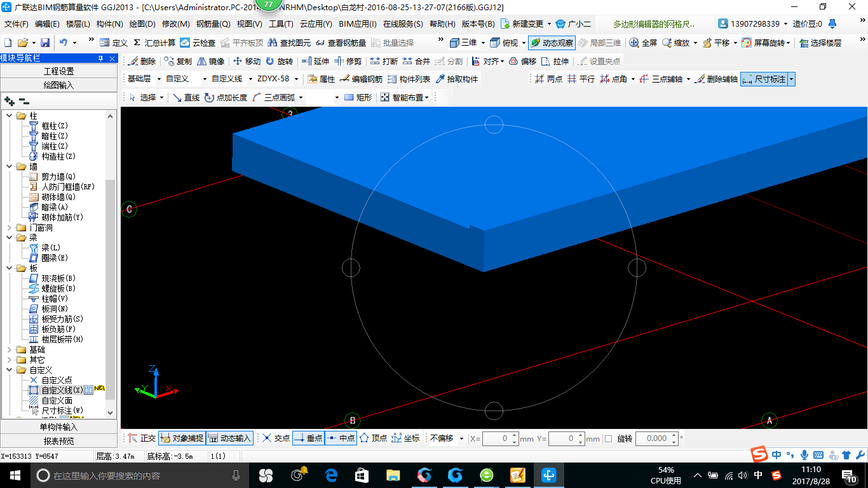Screen dimensions: 868x488
Task: Select the 矩形 rectangle tool
Action: [x=358, y=97]
